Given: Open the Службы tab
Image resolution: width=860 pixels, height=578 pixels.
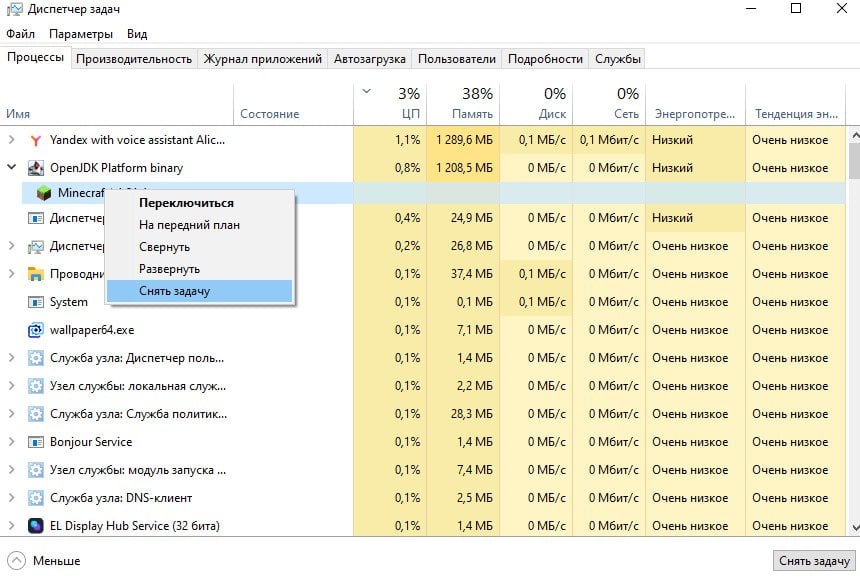Looking at the screenshot, I should click(x=618, y=59).
